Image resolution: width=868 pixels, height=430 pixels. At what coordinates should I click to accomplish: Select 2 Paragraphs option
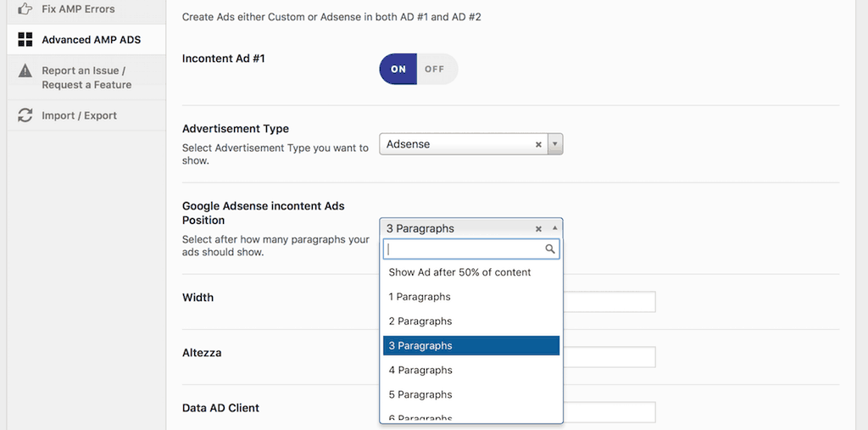click(x=420, y=321)
